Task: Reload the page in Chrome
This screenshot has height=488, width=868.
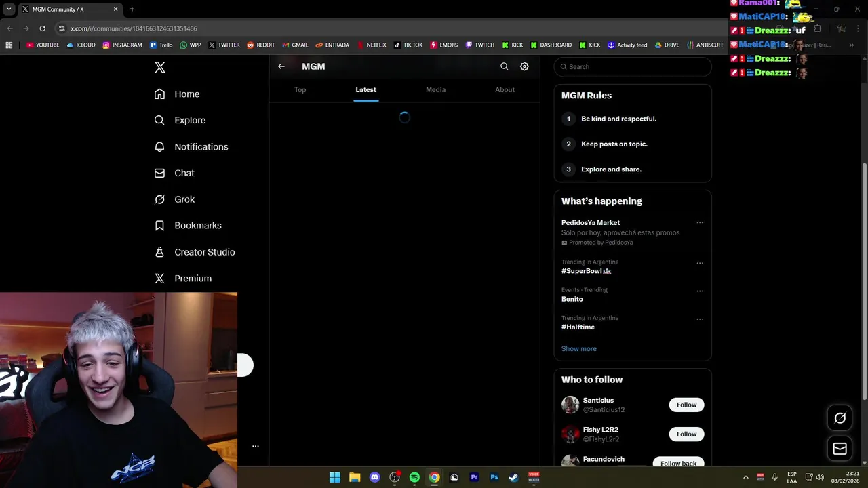Action: tap(42, 28)
